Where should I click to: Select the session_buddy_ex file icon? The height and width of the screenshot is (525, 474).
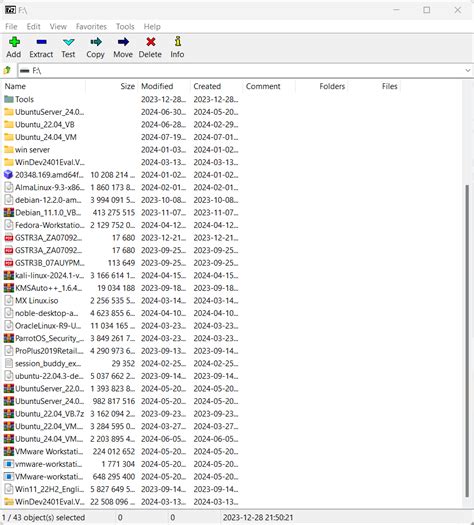(x=9, y=364)
